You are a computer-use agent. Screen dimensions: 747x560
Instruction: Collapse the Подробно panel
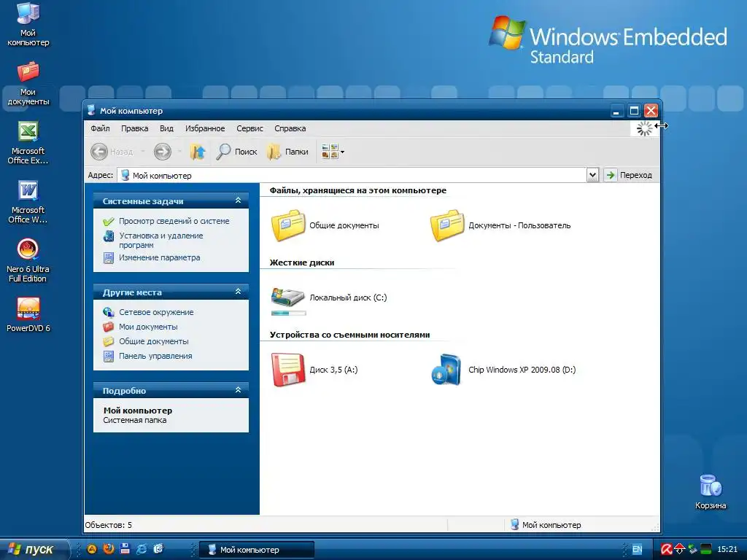239,390
